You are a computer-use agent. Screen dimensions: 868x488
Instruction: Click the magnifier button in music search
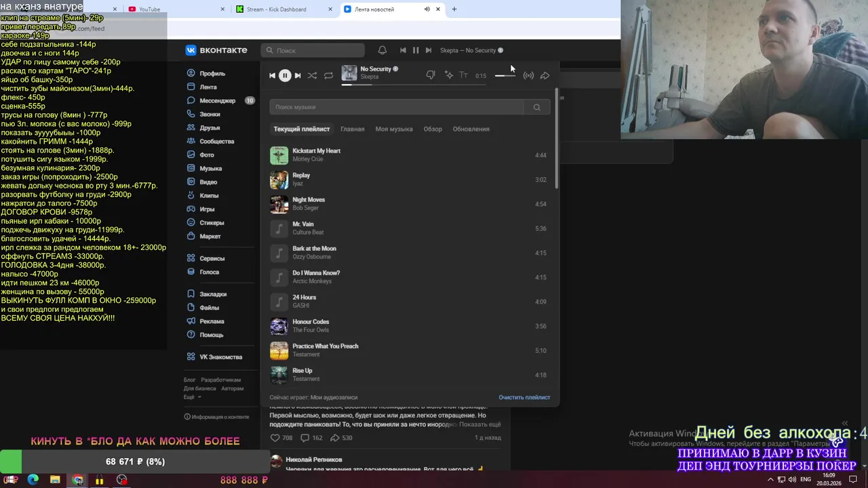[x=536, y=107]
